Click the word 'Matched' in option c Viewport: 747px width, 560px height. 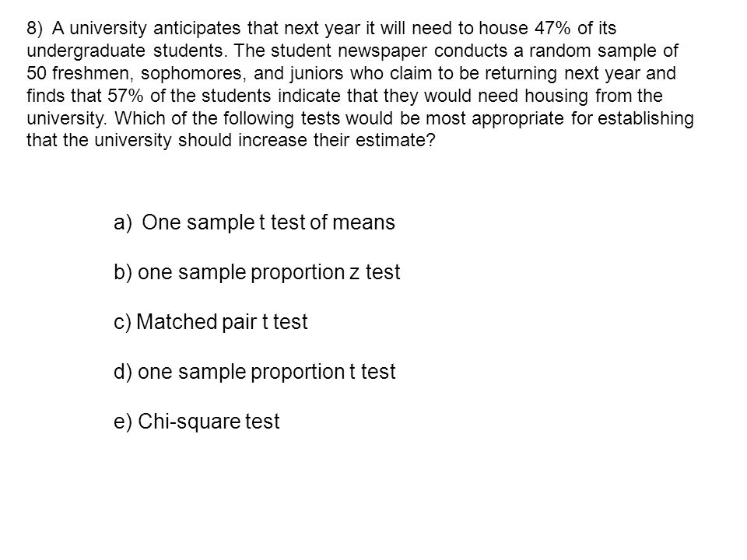pyautogui.click(x=177, y=322)
